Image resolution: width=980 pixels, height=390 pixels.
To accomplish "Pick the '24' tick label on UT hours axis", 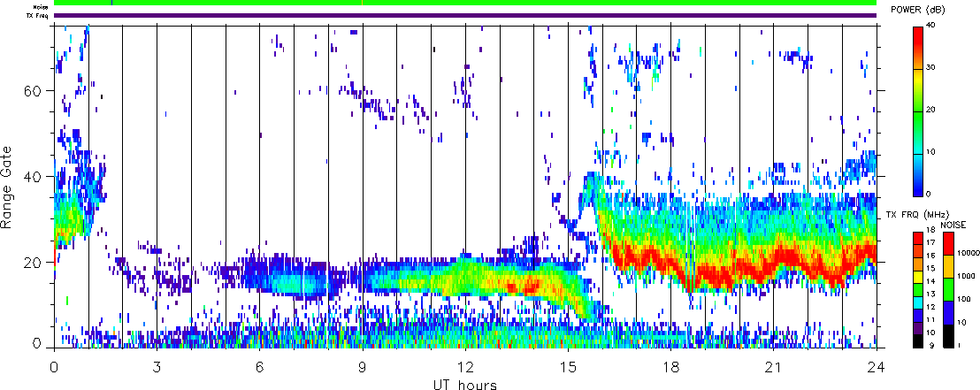I will click(877, 366).
